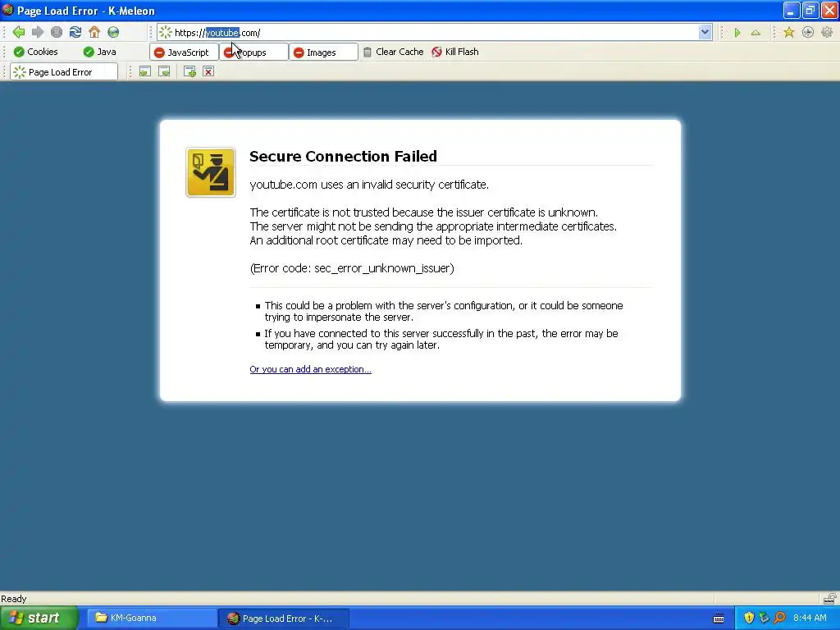The width and height of the screenshot is (840, 630).
Task: Toggle the Cookies privacy setting
Action: pyautogui.click(x=36, y=52)
